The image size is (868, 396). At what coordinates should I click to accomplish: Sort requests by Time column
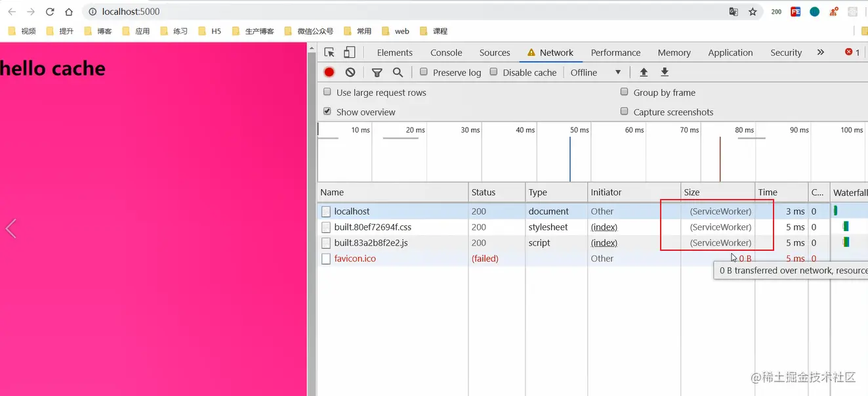coord(781,192)
